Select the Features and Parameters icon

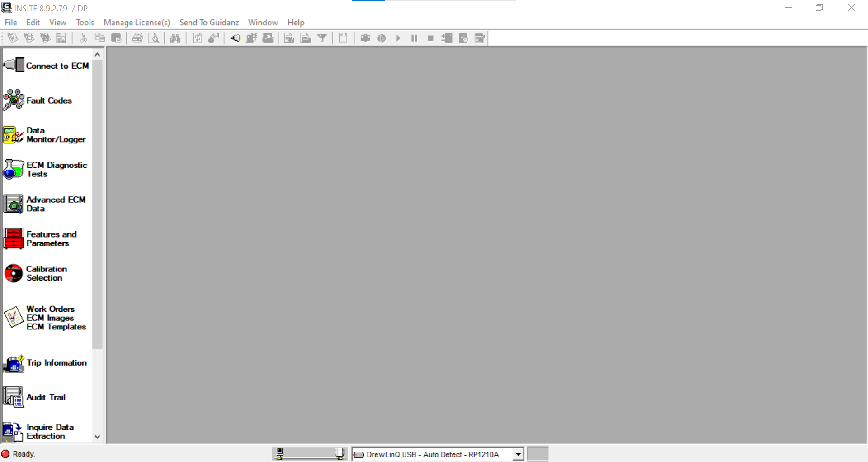point(14,238)
